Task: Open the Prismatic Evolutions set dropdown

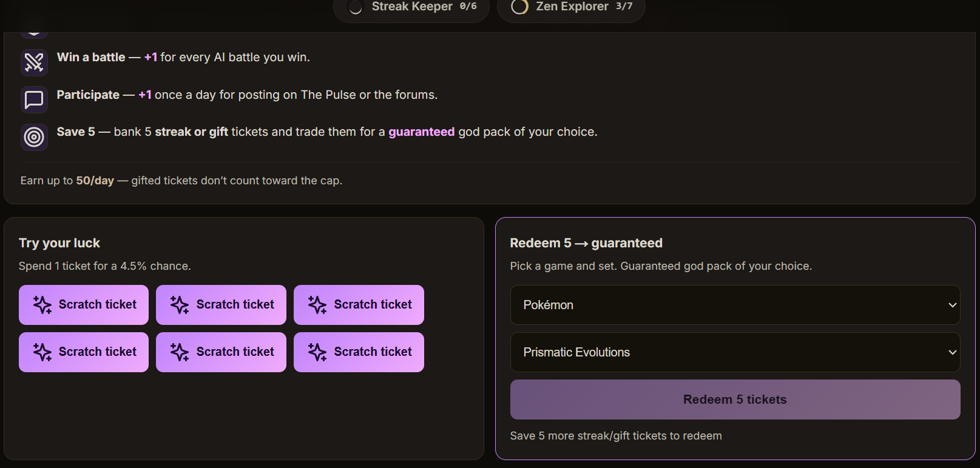Action: (735, 352)
